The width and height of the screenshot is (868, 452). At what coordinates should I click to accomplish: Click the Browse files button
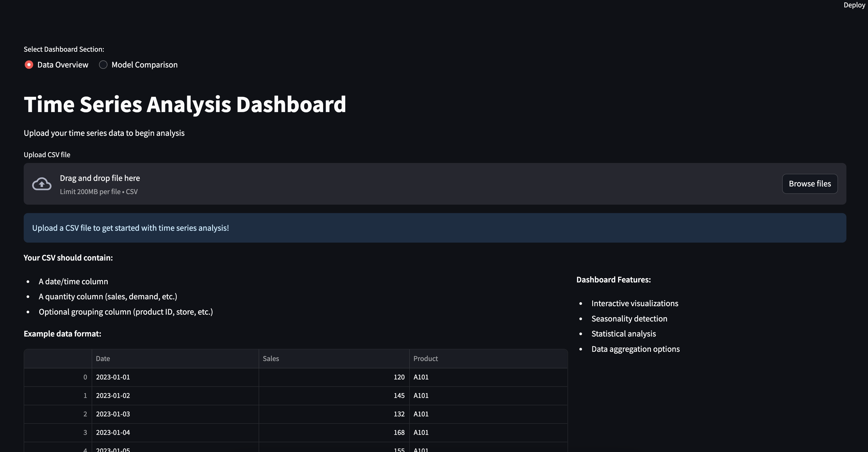pyautogui.click(x=810, y=184)
